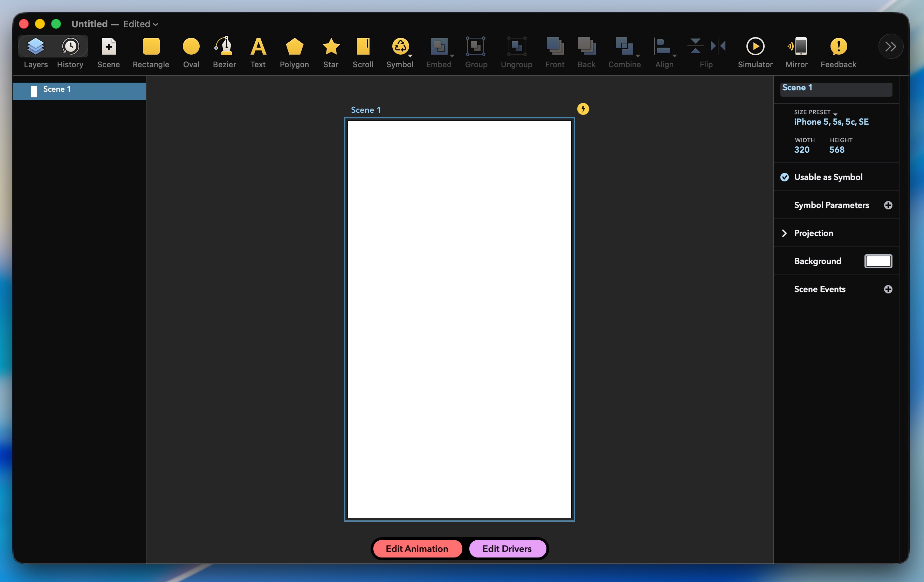Select the Bezier pen tool
This screenshot has height=582, width=924.
pos(225,47)
